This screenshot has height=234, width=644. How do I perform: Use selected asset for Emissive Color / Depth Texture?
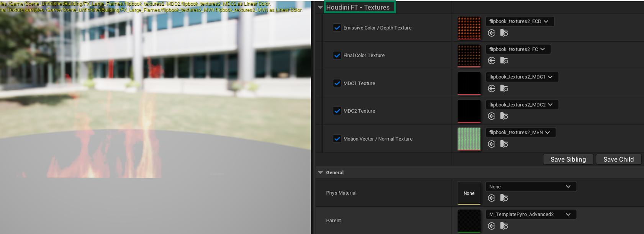click(x=492, y=33)
